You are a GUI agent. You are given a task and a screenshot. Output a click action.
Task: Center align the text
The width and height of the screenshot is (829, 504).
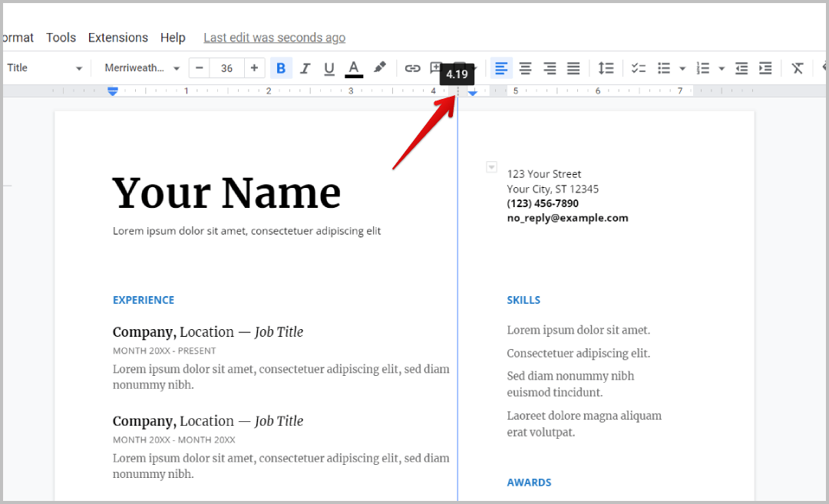point(525,68)
